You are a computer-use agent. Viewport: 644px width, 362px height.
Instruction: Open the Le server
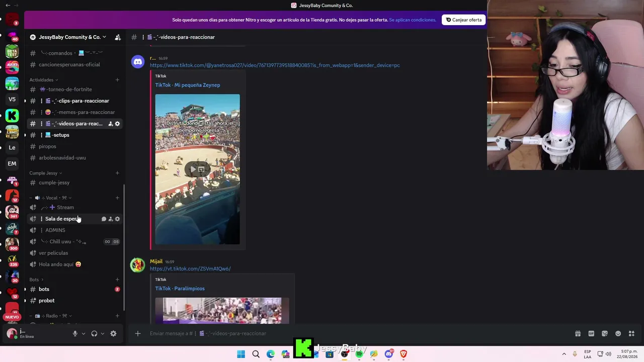click(12, 147)
